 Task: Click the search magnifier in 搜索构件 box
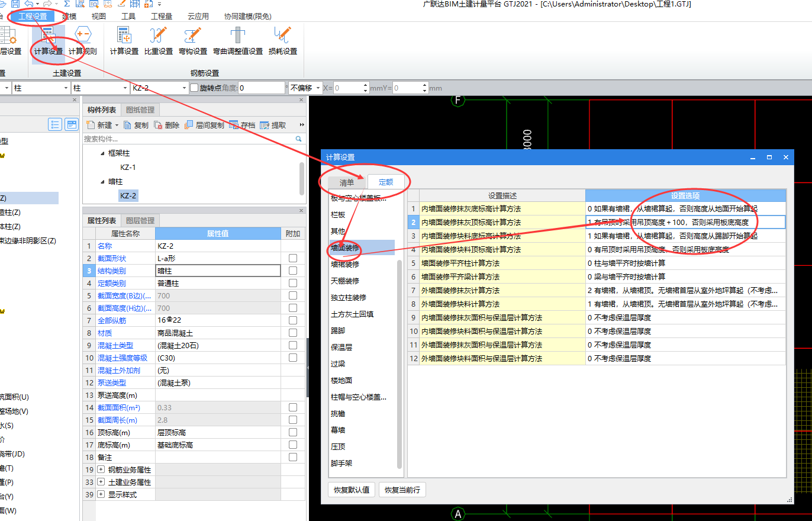299,139
